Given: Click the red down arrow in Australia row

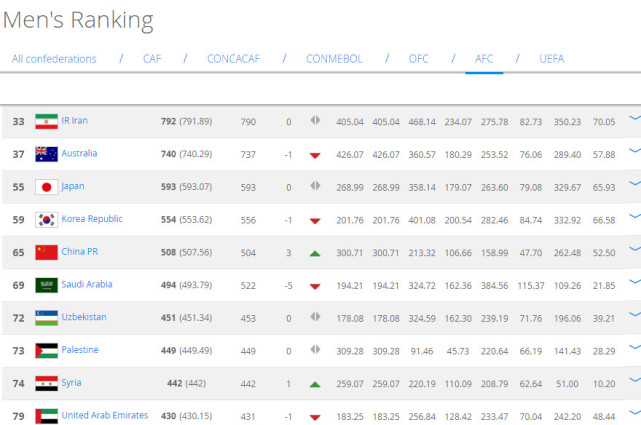Looking at the screenshot, I should click(315, 155).
